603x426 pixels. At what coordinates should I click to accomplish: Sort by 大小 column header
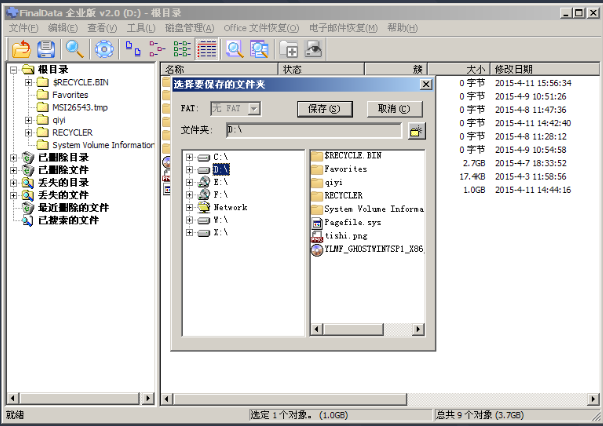coord(458,70)
